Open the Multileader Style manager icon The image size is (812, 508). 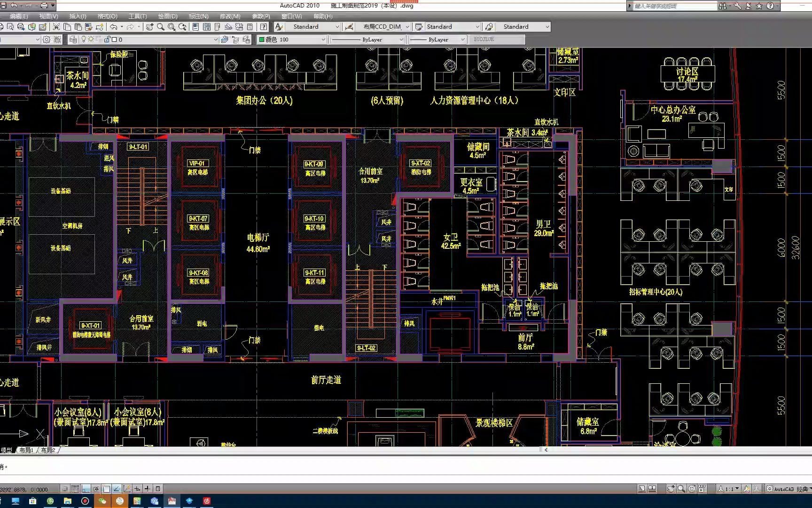click(489, 27)
